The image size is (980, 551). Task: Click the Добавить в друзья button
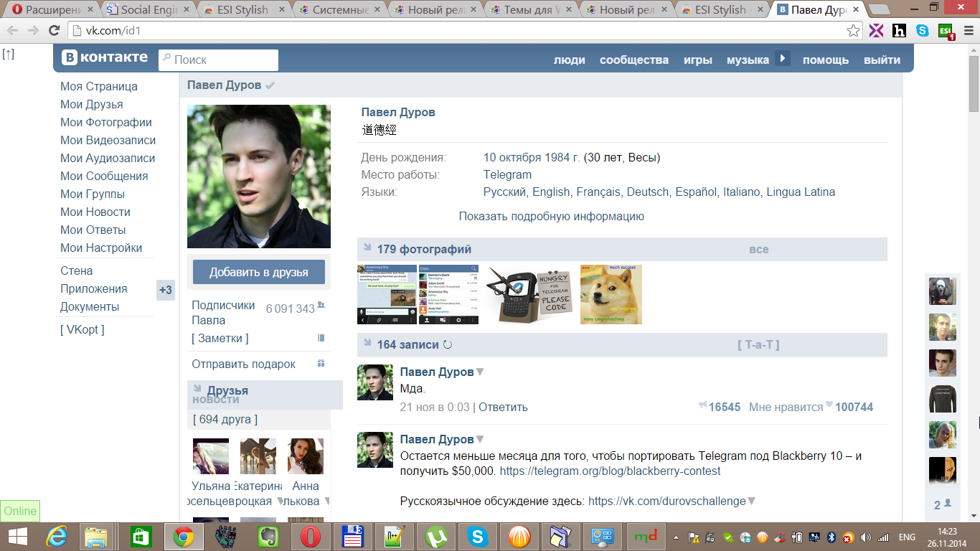point(259,272)
